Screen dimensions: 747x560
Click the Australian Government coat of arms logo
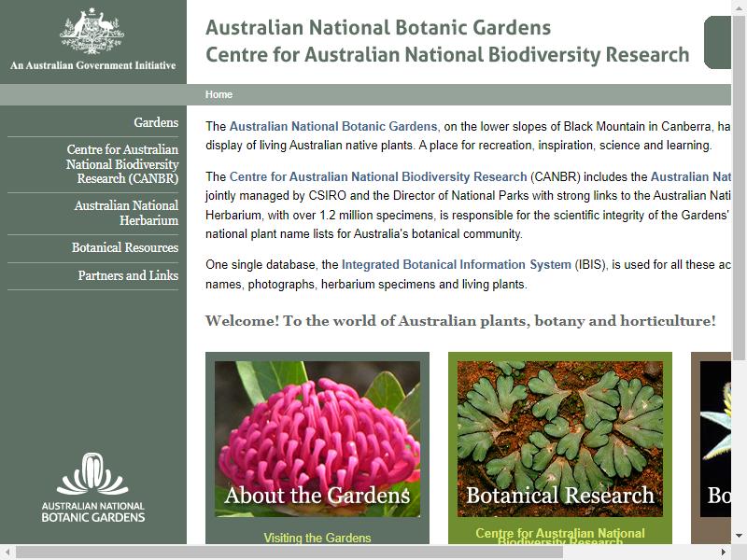[92, 31]
